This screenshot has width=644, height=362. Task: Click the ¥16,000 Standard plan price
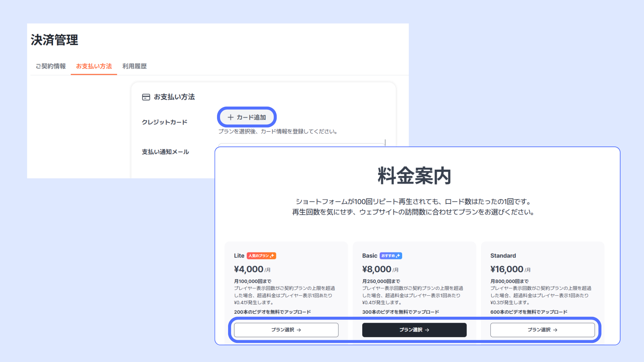(x=506, y=269)
